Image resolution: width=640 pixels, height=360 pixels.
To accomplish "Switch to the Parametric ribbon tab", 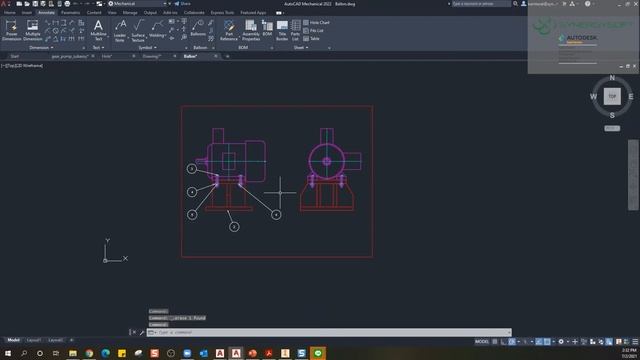I will pyautogui.click(x=70, y=13).
